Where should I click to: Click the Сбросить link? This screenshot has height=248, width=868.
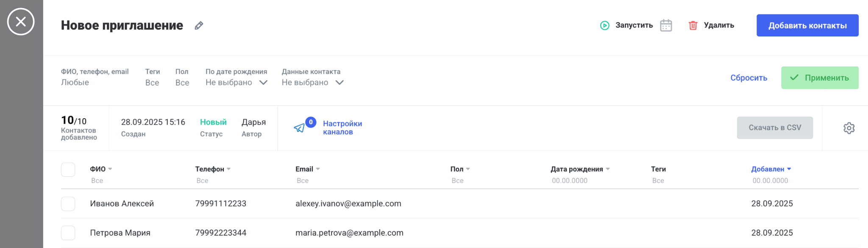click(x=748, y=78)
